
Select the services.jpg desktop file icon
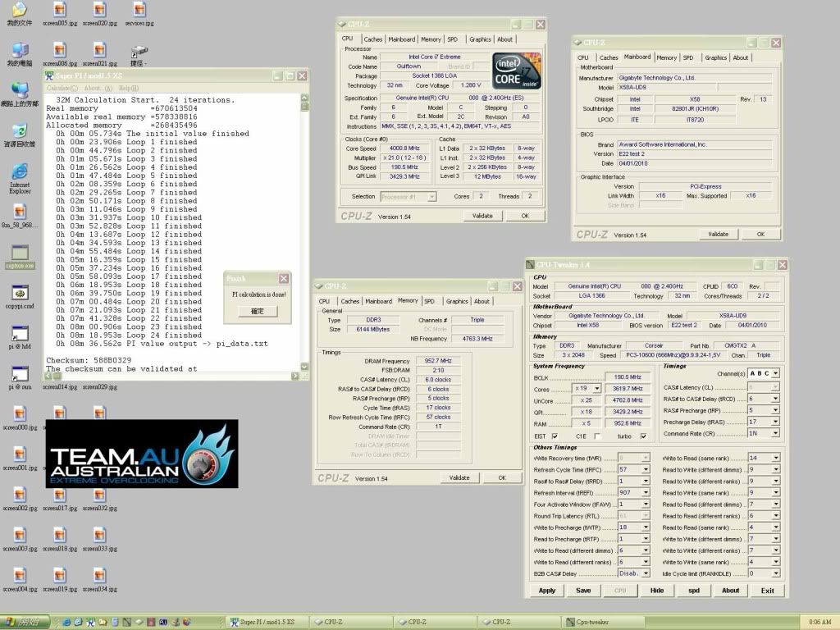click(x=139, y=14)
